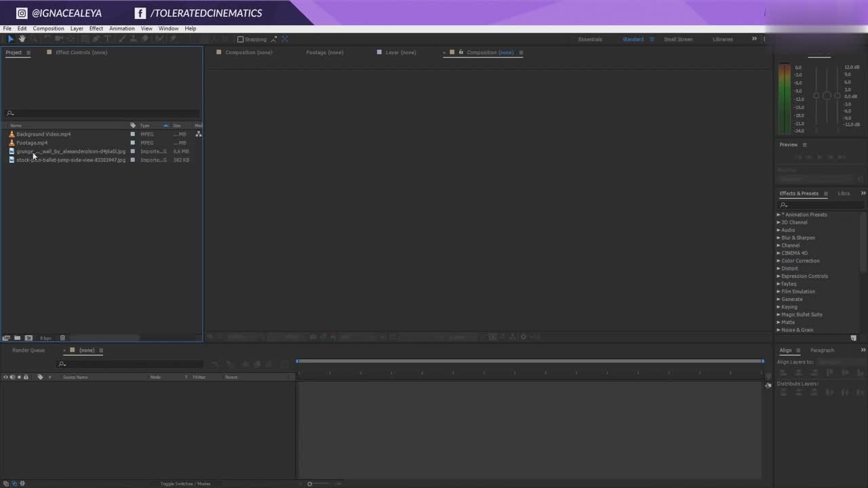
Task: Open the Animation menu
Action: coord(122,28)
